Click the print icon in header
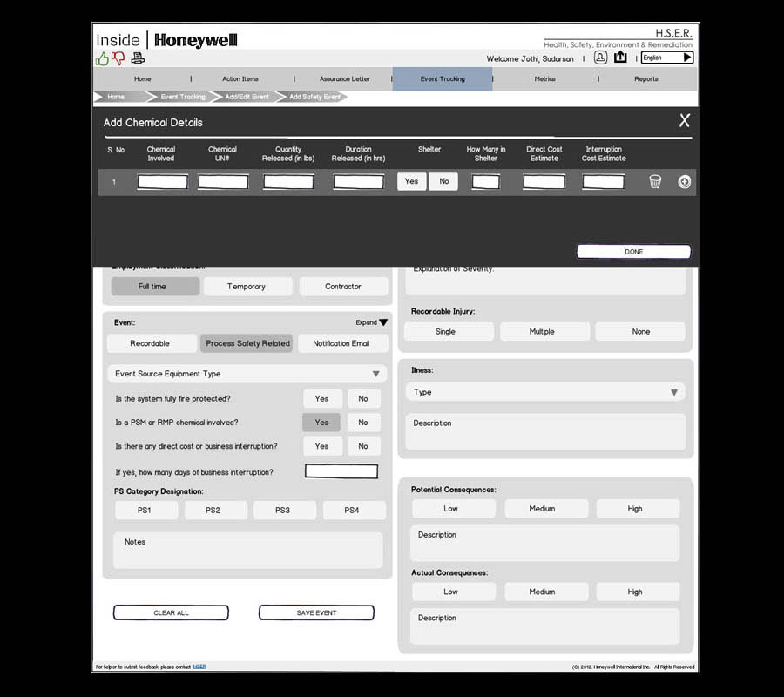Viewport: 784px width, 697px height. click(138, 58)
